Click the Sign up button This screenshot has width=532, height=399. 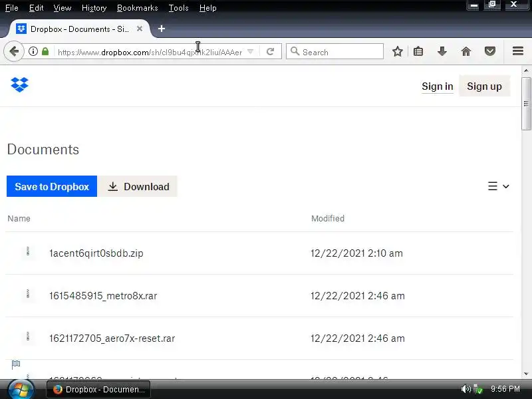tap(484, 86)
